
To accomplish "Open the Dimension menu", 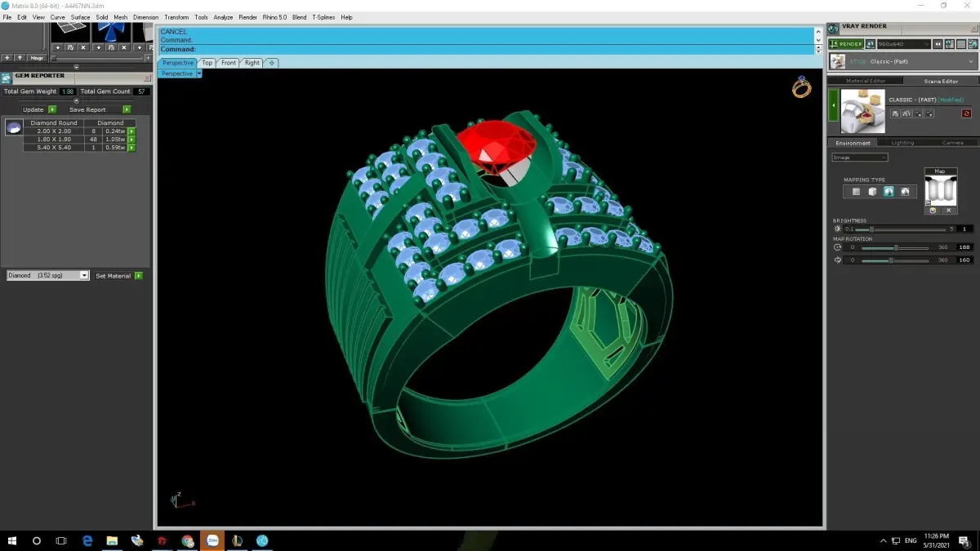I will click(x=145, y=17).
